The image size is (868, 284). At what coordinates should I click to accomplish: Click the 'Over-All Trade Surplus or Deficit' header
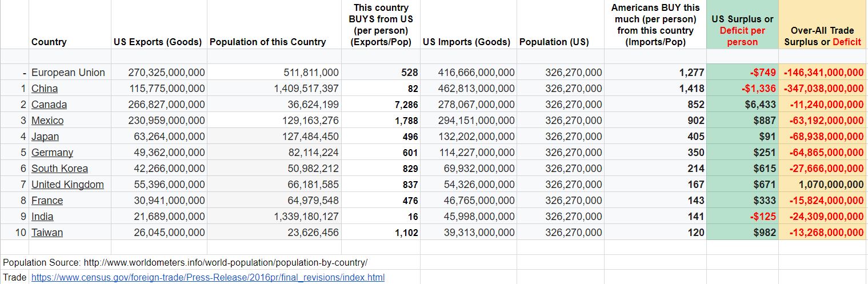coord(822,36)
